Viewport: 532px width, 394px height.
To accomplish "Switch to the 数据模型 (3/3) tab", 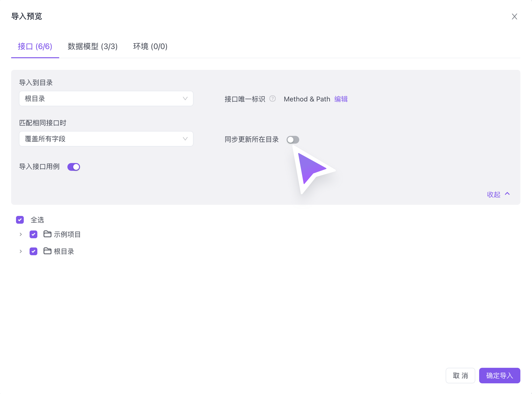I will coord(93,46).
